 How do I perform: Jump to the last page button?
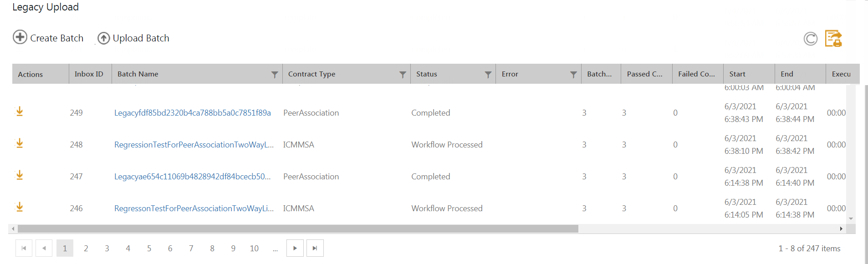(315, 249)
